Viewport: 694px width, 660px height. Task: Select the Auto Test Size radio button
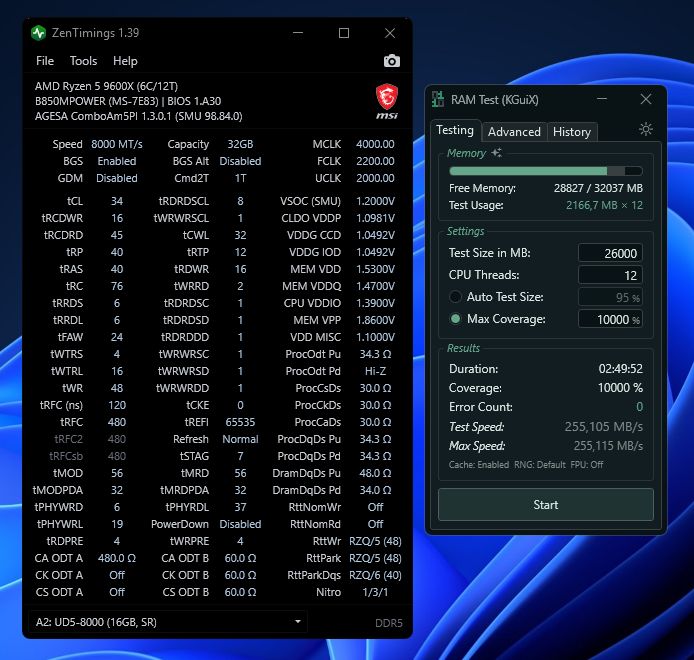tap(455, 297)
